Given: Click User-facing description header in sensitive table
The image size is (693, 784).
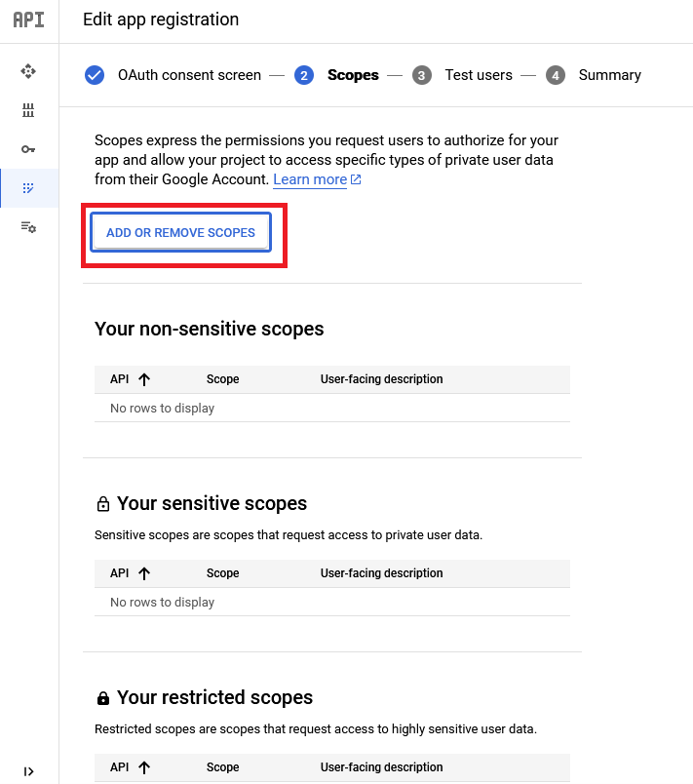Looking at the screenshot, I should click(x=381, y=573).
